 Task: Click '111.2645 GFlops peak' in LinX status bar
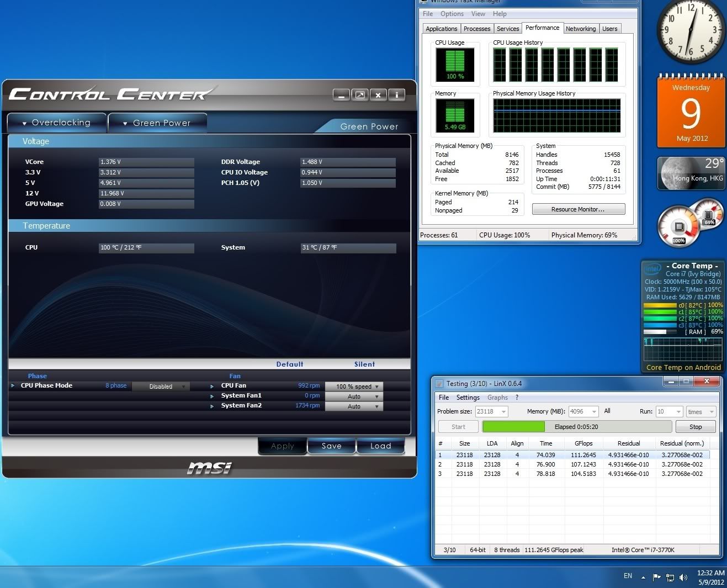tap(554, 550)
